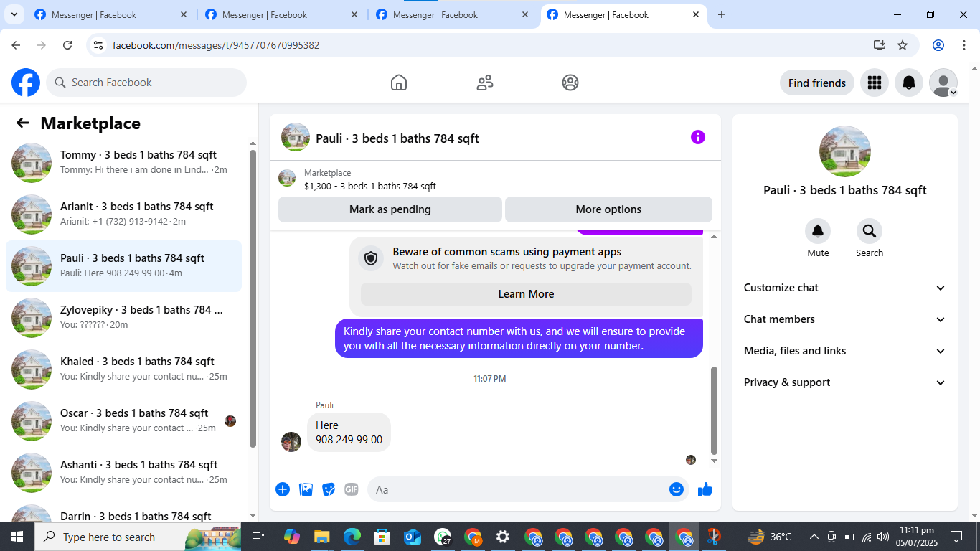Click the purple conversation information icon

point(698,137)
